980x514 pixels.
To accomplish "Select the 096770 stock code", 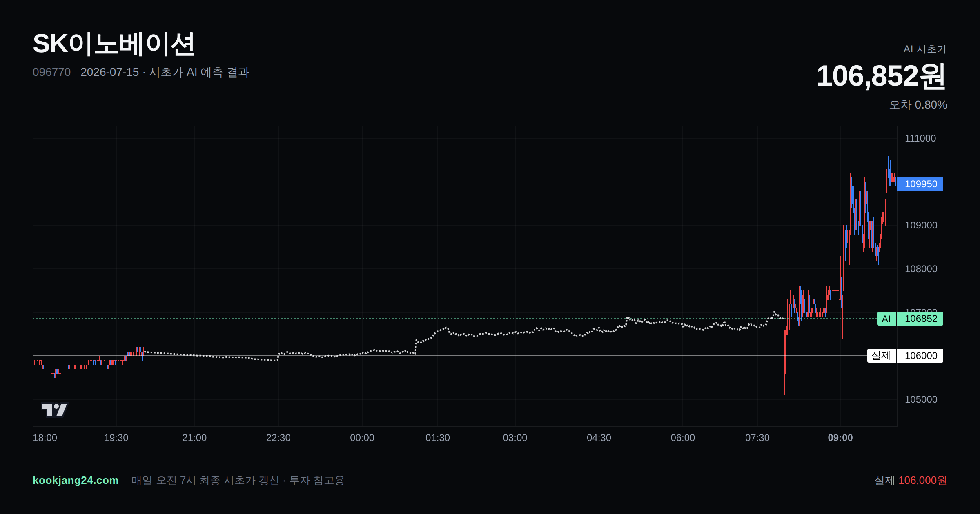I will point(51,72).
